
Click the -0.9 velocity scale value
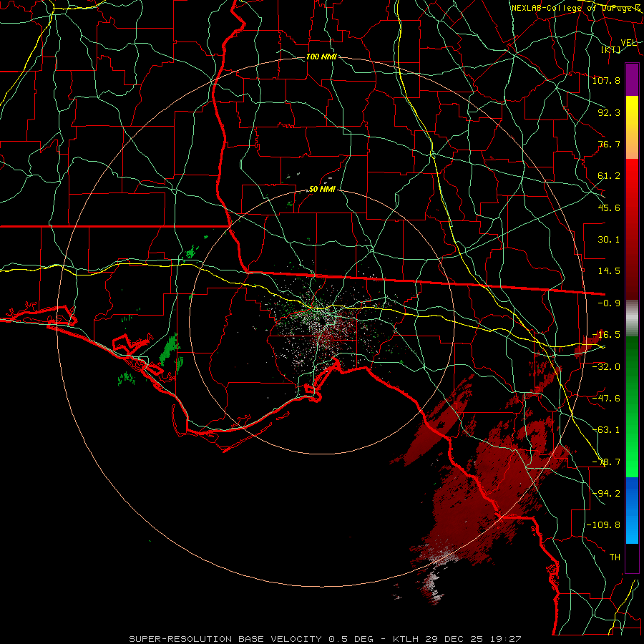coord(609,303)
